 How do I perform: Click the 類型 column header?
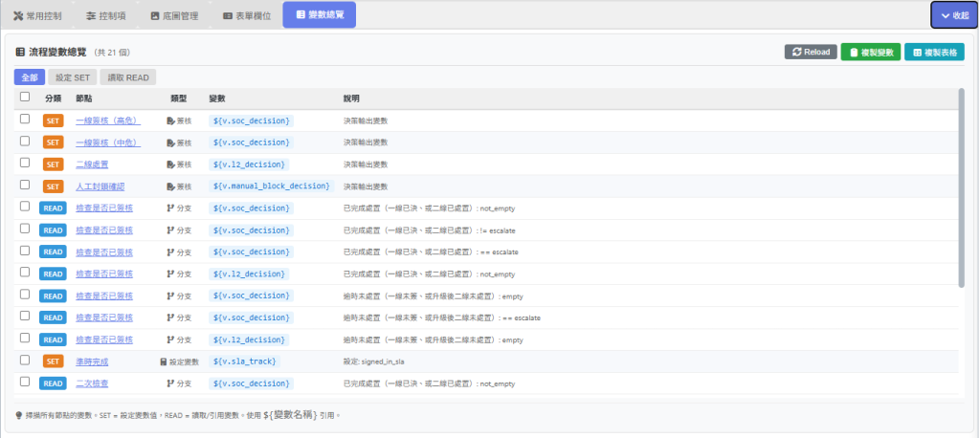pos(179,99)
